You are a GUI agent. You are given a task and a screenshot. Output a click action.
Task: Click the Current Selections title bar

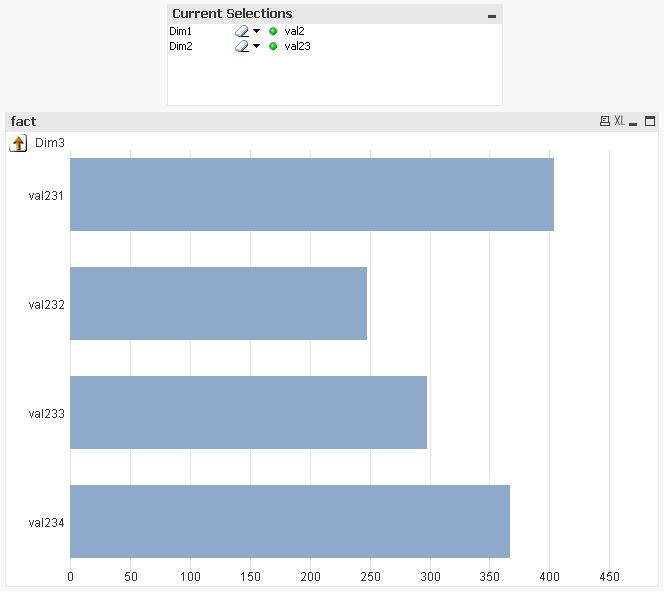coord(335,14)
